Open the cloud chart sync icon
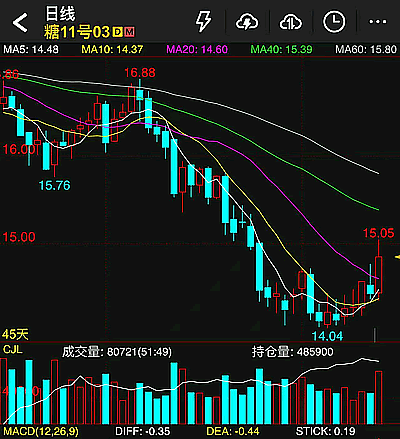 (x=290, y=22)
